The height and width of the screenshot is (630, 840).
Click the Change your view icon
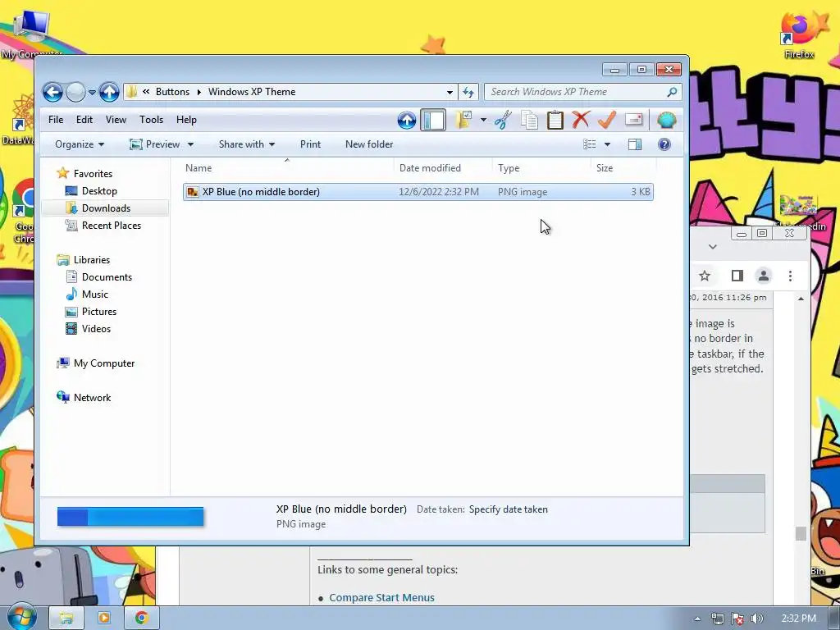(590, 144)
